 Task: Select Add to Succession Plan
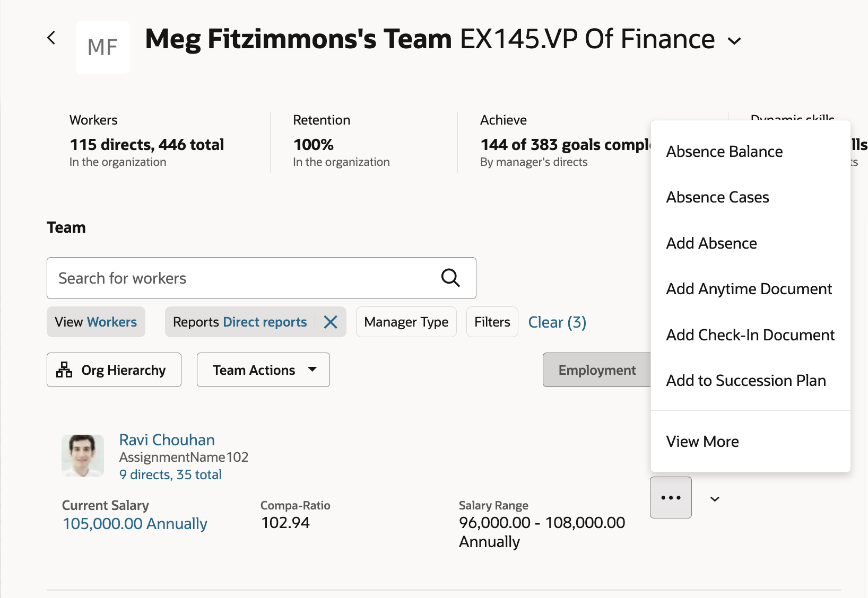746,381
